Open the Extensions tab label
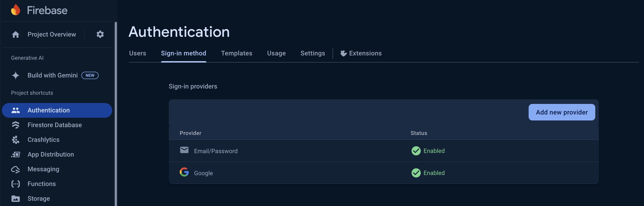The height and width of the screenshot is (206, 644). 365,53
